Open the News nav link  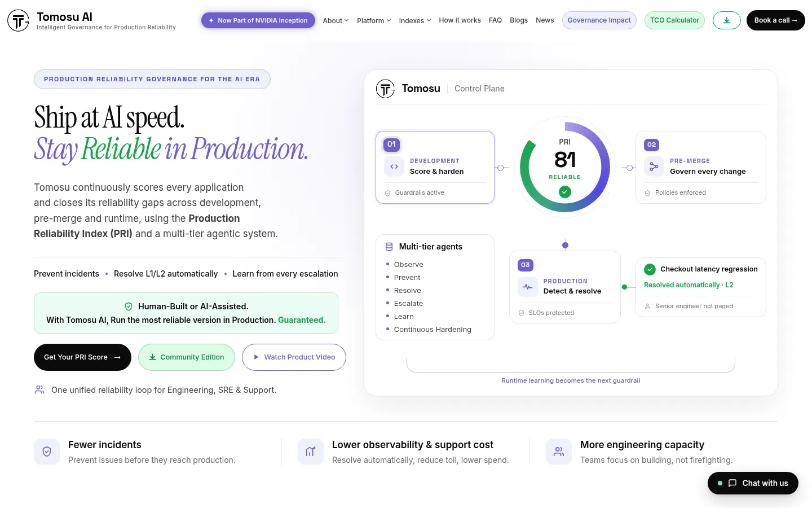tap(545, 20)
